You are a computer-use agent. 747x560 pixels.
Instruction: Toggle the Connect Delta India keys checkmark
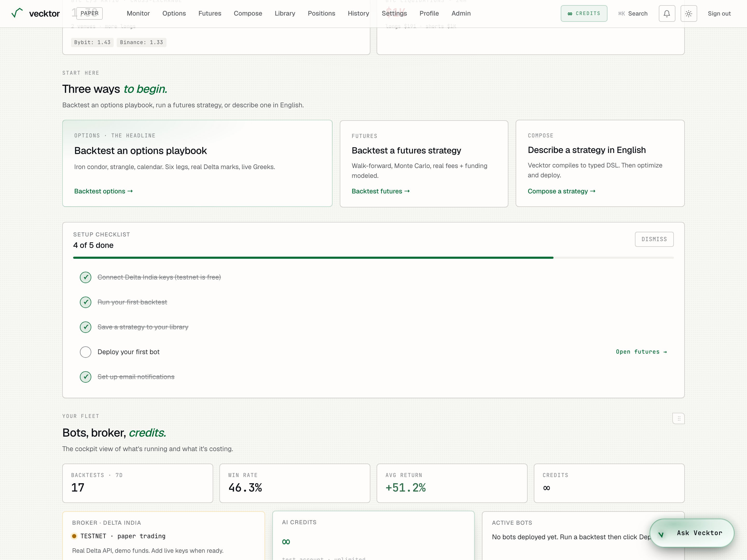pyautogui.click(x=85, y=277)
